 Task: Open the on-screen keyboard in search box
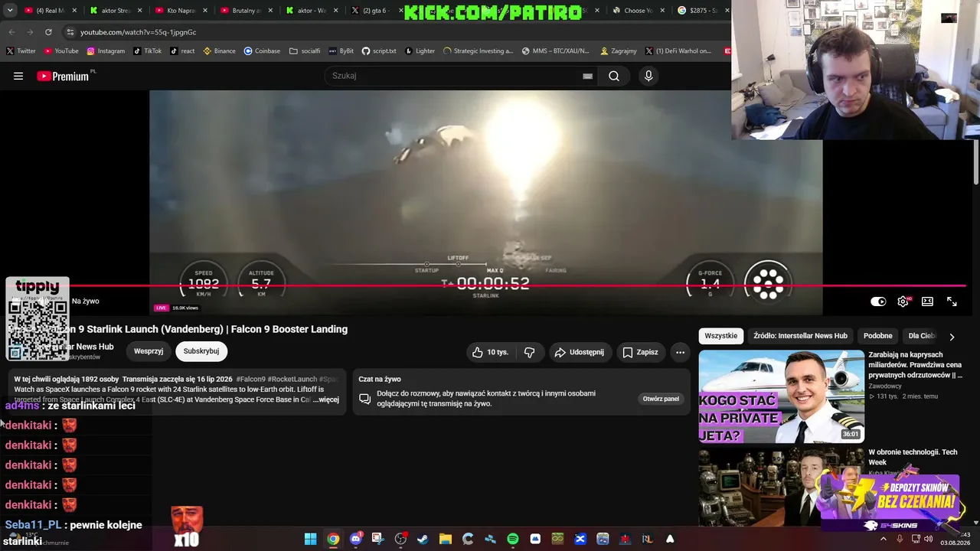pyautogui.click(x=587, y=76)
